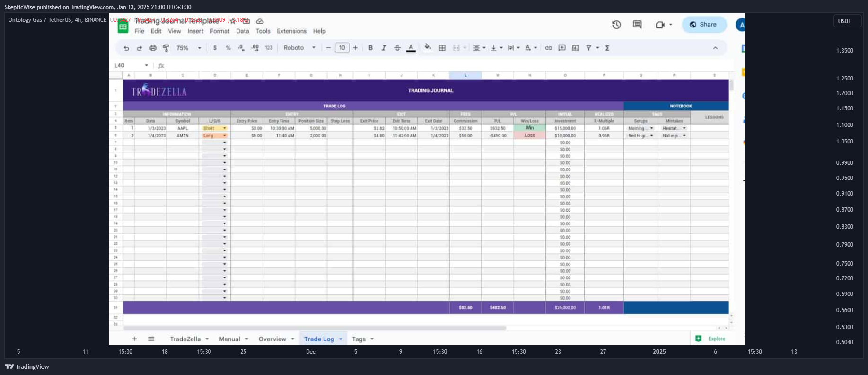Switch to the TradeZella sheet tab
This screenshot has height=375, width=868.
pyautogui.click(x=185, y=339)
